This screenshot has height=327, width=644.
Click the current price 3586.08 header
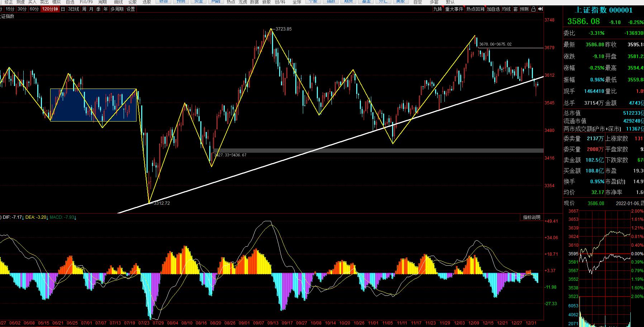pyautogui.click(x=583, y=22)
